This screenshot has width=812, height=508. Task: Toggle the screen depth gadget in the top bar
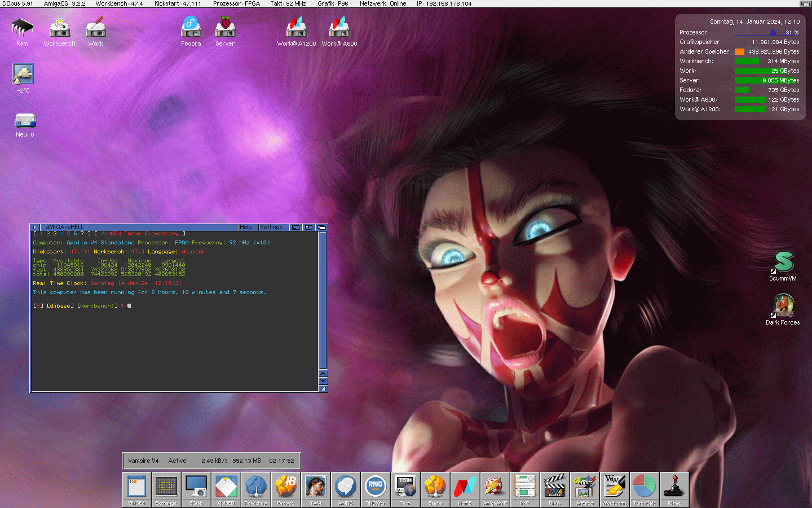pos(805,3)
